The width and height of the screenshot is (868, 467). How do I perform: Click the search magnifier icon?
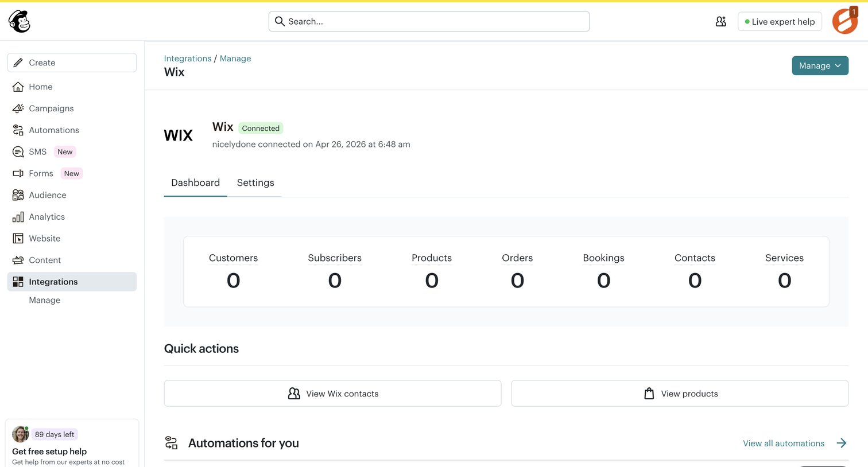(280, 21)
